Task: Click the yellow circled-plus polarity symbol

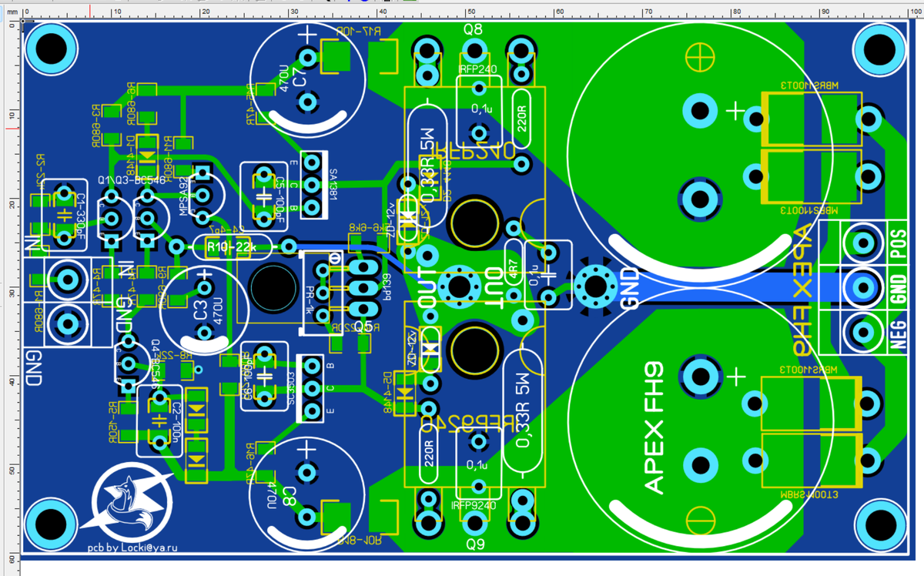Action: click(x=700, y=55)
